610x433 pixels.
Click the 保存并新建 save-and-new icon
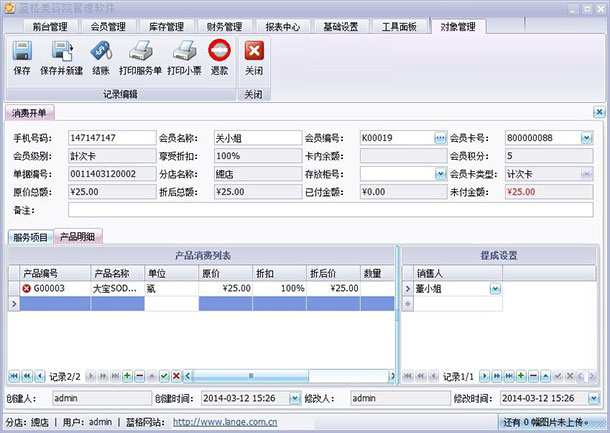click(62, 51)
